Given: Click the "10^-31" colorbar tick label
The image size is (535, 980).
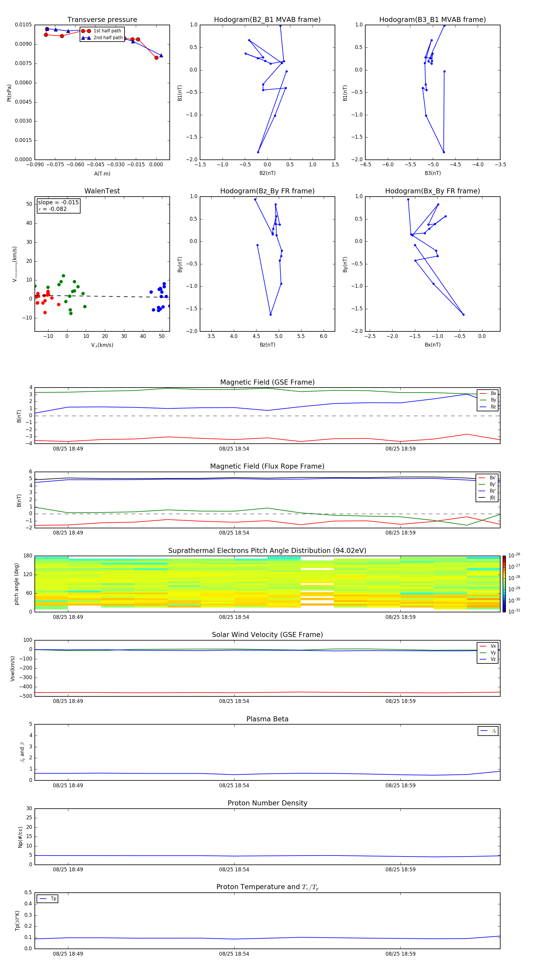Looking at the screenshot, I should click(x=514, y=611).
